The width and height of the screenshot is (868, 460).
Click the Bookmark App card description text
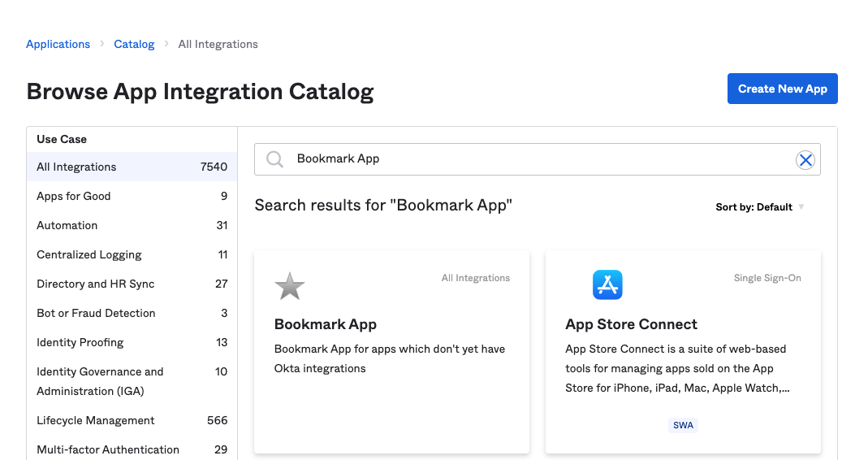[390, 358]
